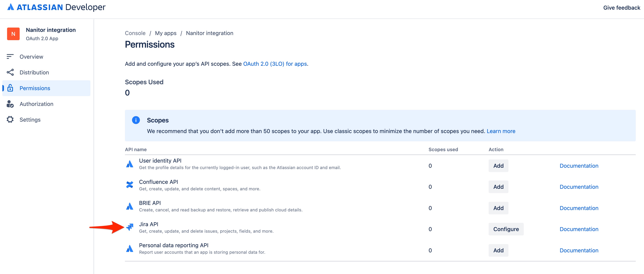This screenshot has width=644, height=274.
Task: Select the Authorization person icon
Action: 10,104
